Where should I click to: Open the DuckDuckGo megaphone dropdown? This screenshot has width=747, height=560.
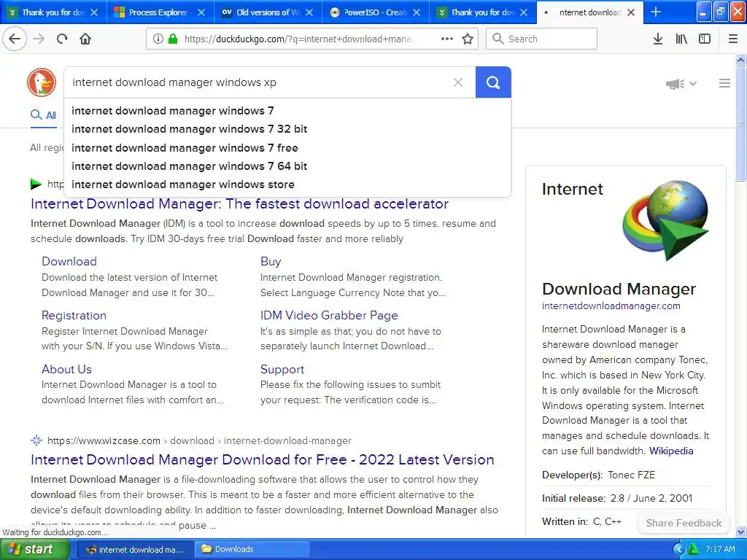681,84
